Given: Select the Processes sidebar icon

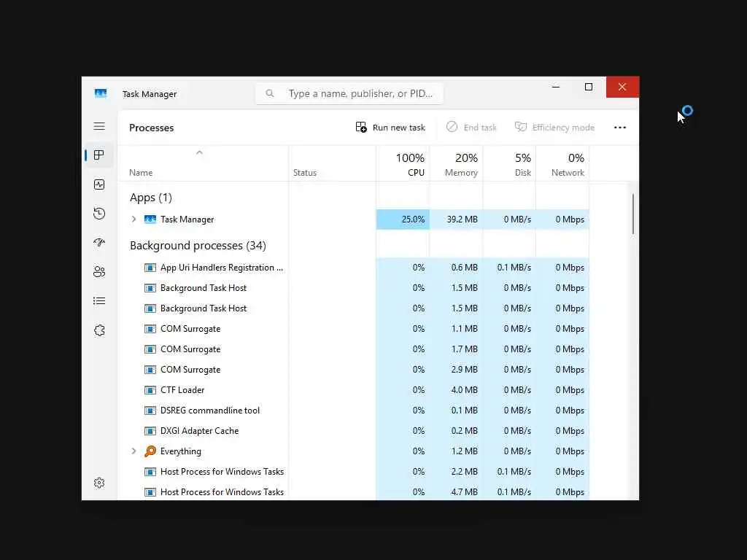Looking at the screenshot, I should pos(99,155).
